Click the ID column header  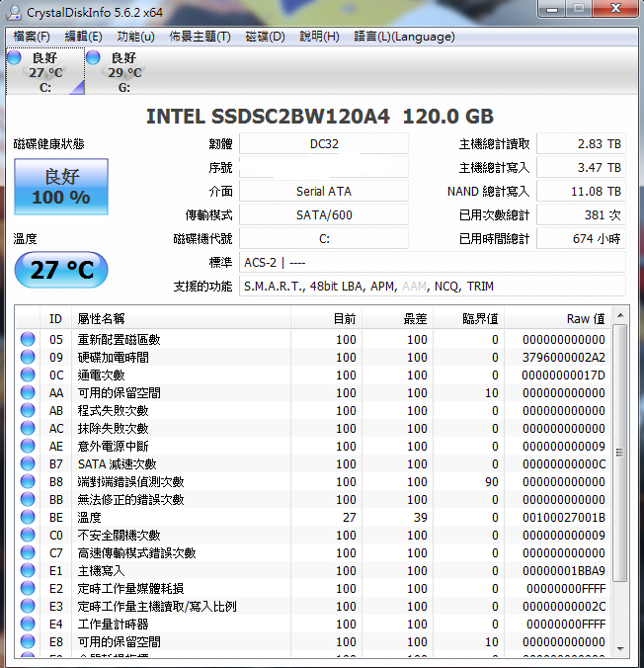(55, 318)
